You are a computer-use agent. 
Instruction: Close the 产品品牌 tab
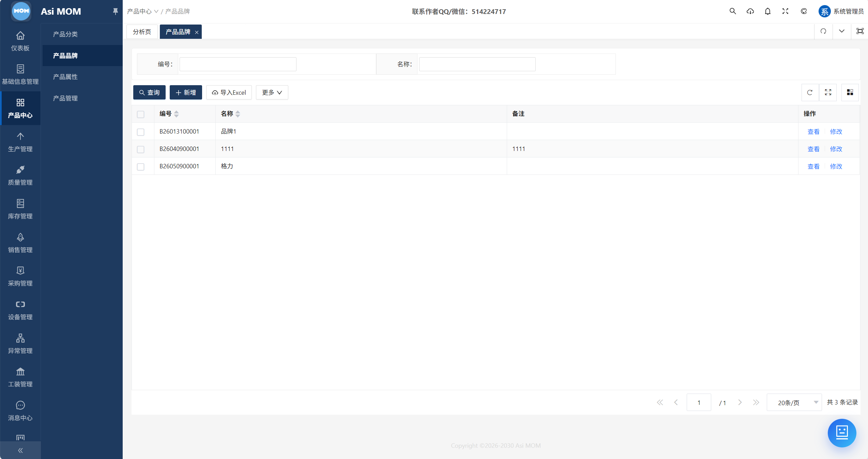(197, 32)
